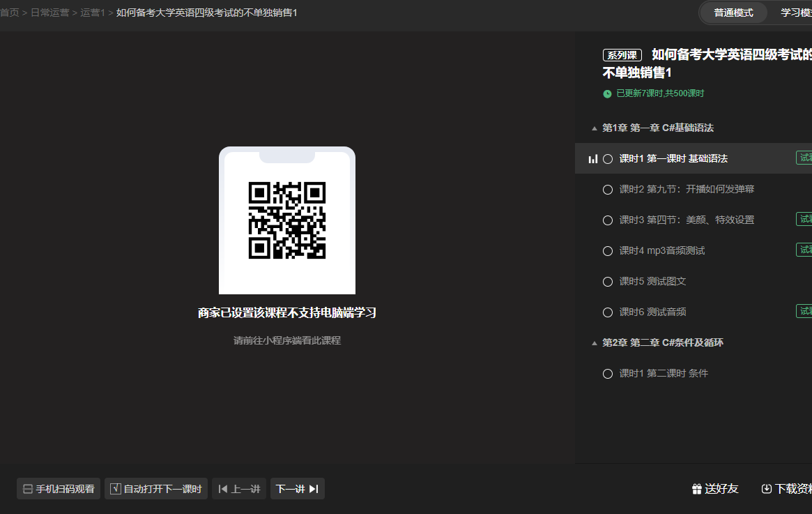Click the chapter title 第2章 第二章 C#条件及循环
Viewport: 812px width, 514px height.
(x=663, y=342)
